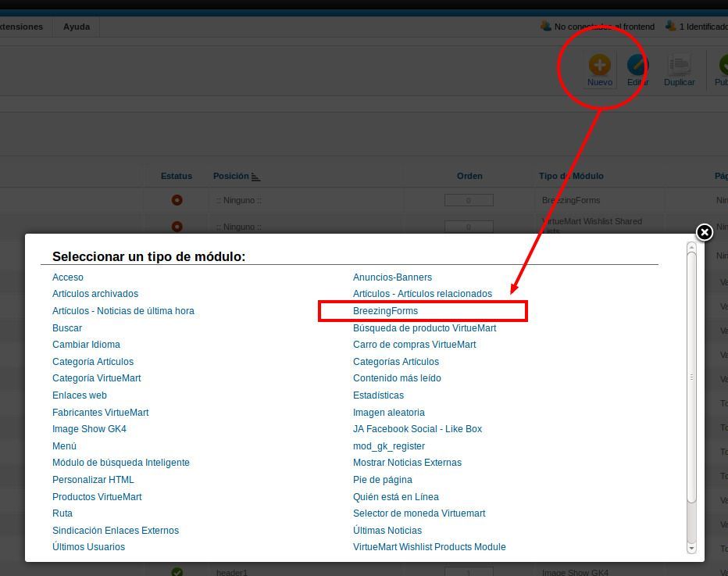Click the dialog vertical scrollbar thumb

click(x=691, y=377)
